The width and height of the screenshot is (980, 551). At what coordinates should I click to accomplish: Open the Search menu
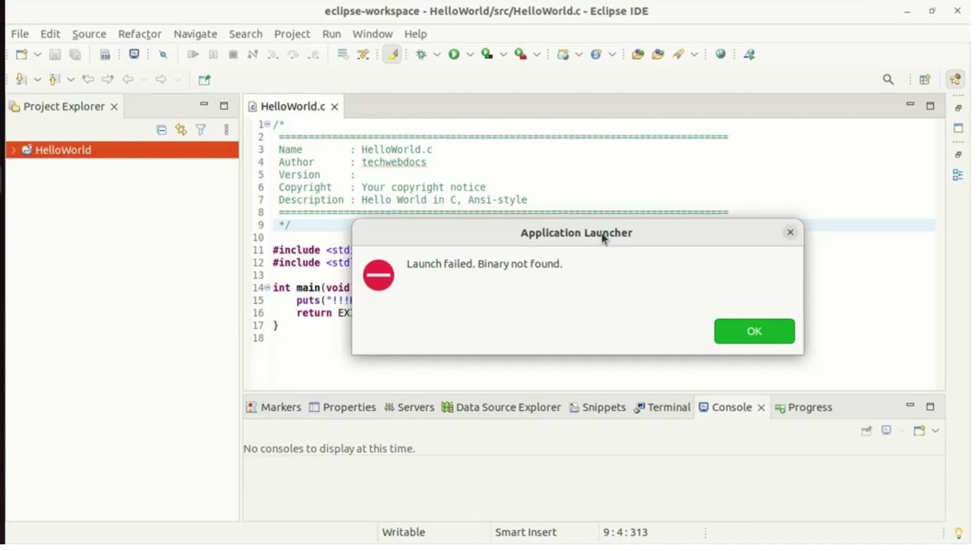(x=246, y=34)
